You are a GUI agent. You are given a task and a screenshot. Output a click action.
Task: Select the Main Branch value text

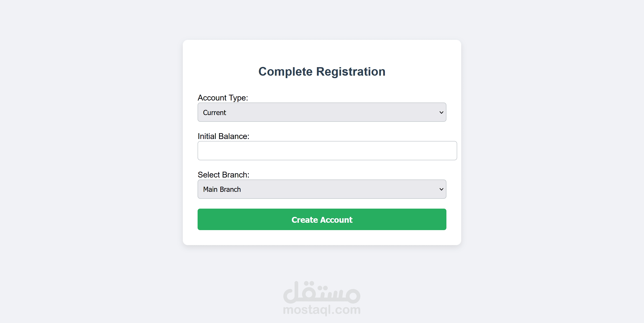222,190
